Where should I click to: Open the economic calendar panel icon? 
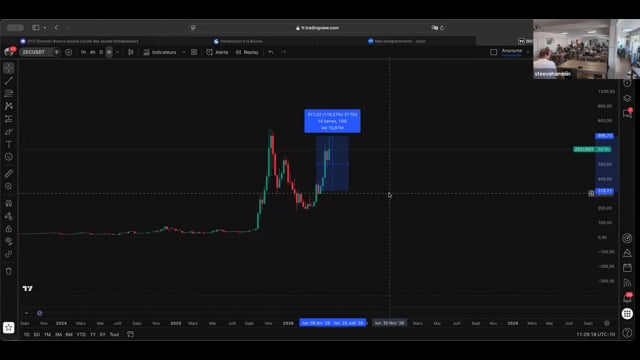(627, 268)
